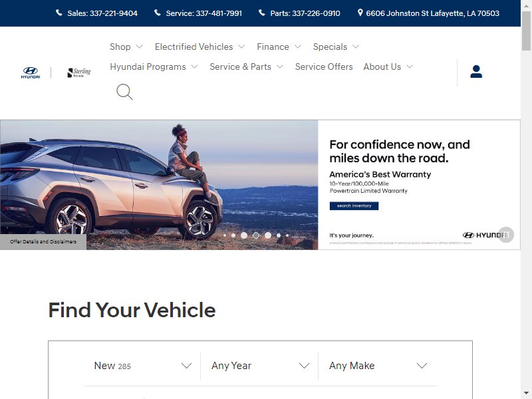Open the New 285 condition dropdown
The width and height of the screenshot is (532, 399).
coord(142,366)
